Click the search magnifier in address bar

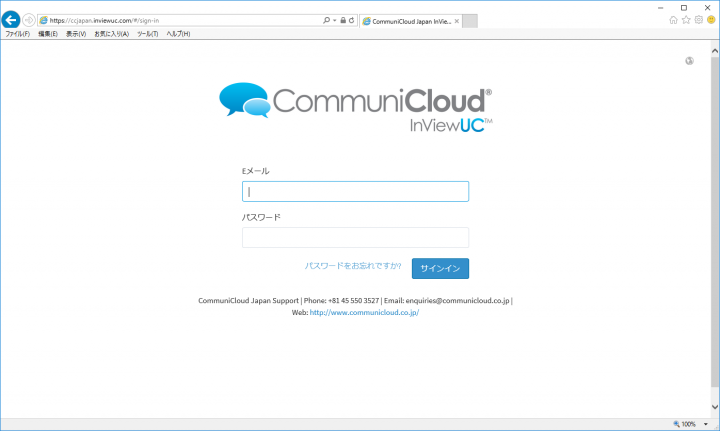tap(327, 20)
